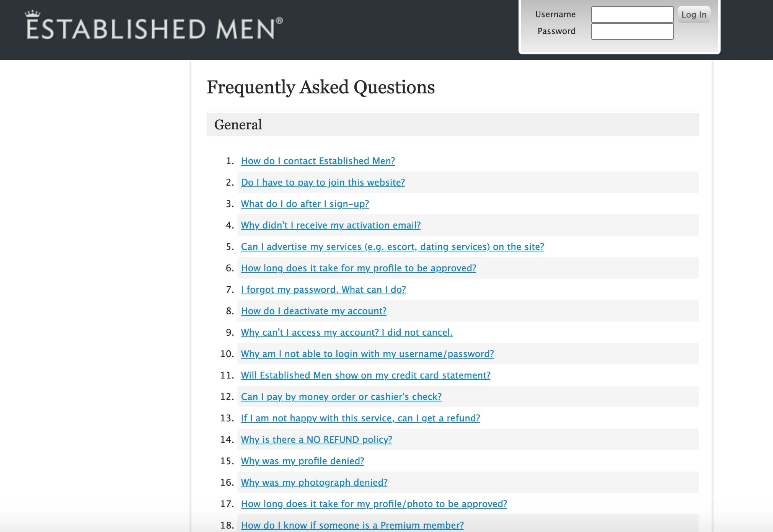Open Why can't I access my account link
This screenshot has width=773, height=532.
(x=347, y=332)
